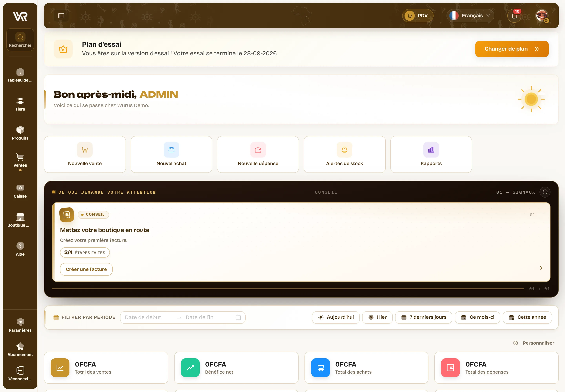Click the 2/4 étapes faites progress badge

click(x=85, y=252)
